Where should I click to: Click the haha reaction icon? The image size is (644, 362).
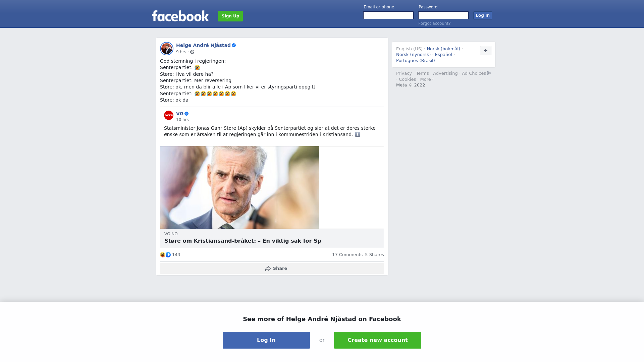click(x=163, y=255)
